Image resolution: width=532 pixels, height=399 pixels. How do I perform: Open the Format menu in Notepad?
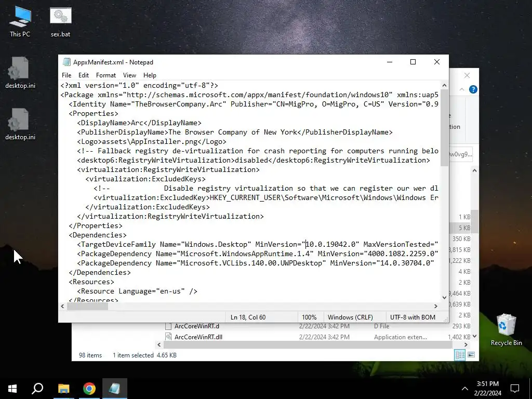pyautogui.click(x=106, y=75)
